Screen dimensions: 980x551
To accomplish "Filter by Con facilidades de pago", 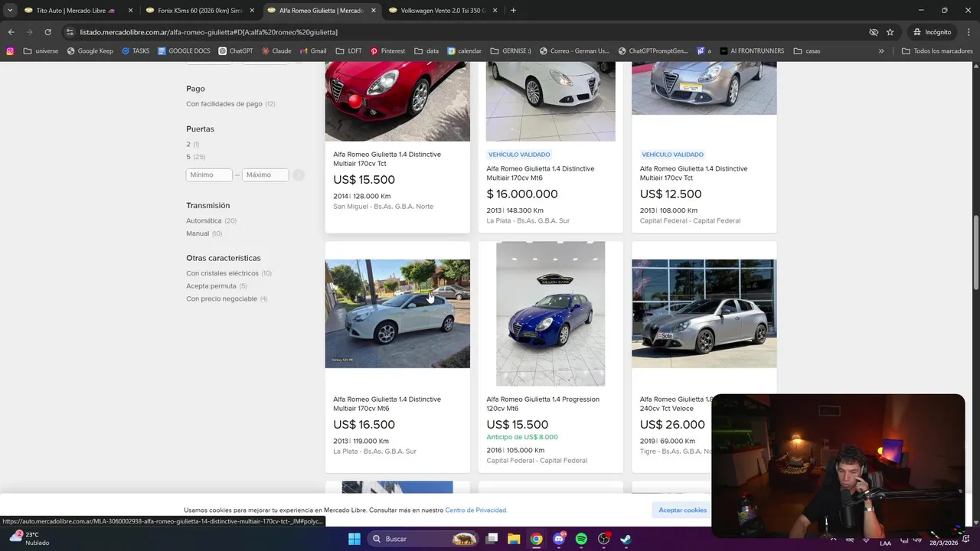I will coord(230,103).
